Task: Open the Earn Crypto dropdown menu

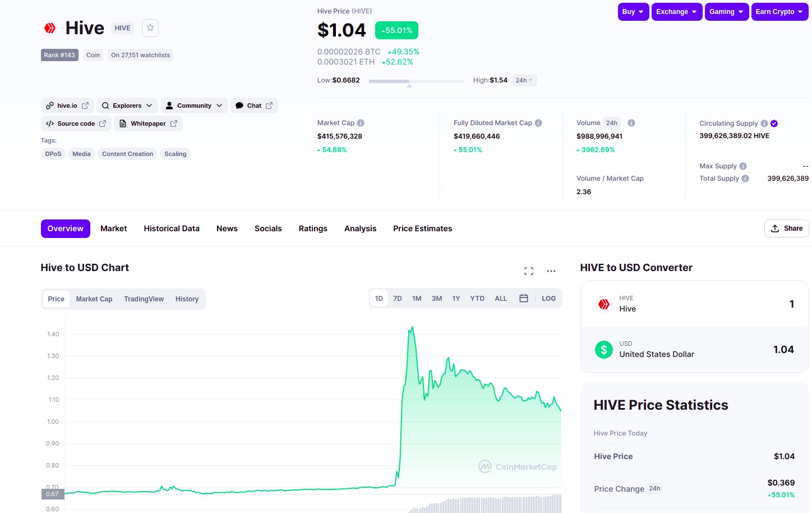Action: tap(779, 12)
